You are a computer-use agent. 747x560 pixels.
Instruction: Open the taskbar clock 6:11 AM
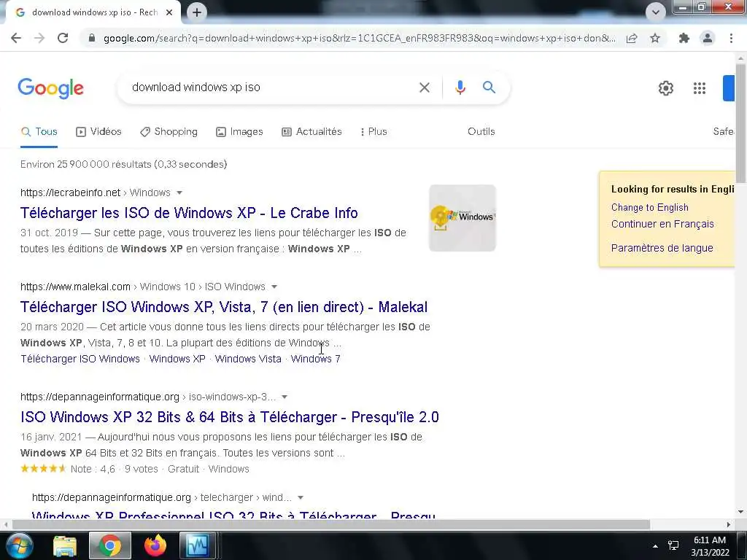(710, 546)
